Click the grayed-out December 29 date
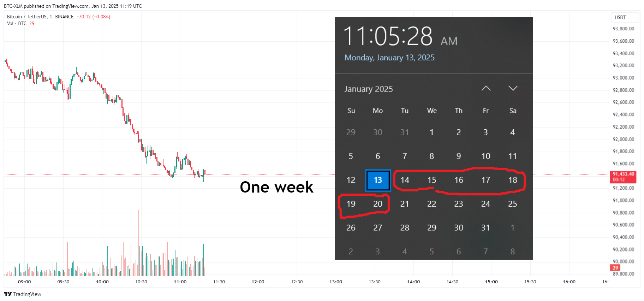644x301 pixels. pos(351,132)
